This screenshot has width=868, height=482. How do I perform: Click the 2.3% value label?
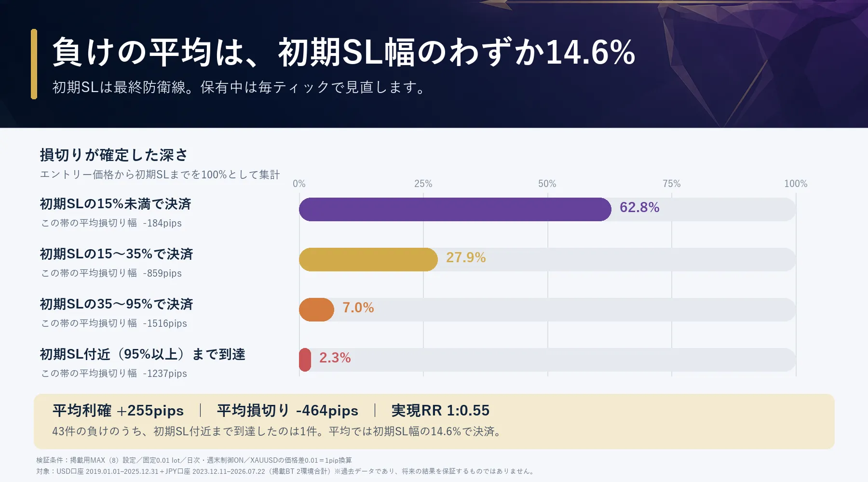(x=335, y=358)
